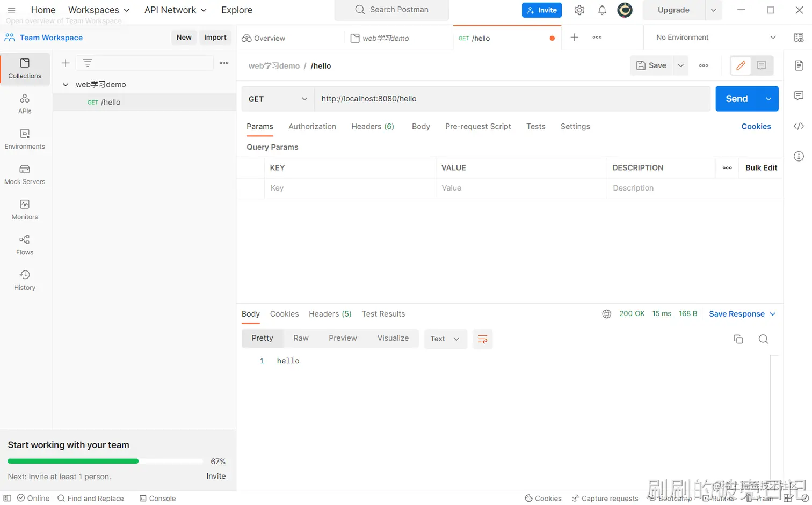The width and height of the screenshot is (812, 505).
Task: Open Send options dropdown arrow
Action: (768, 99)
